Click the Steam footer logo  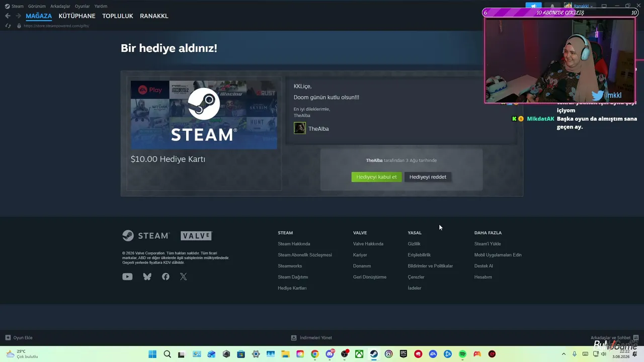point(146,236)
